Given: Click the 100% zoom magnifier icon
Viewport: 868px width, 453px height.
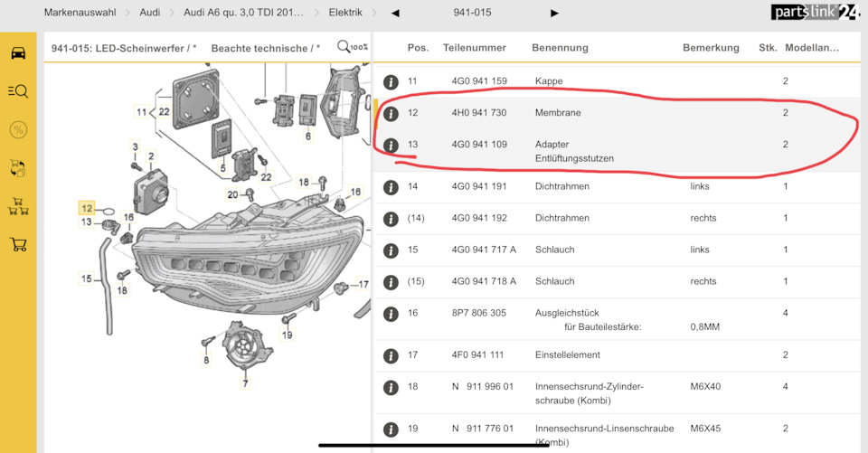Looking at the screenshot, I should 352,47.
